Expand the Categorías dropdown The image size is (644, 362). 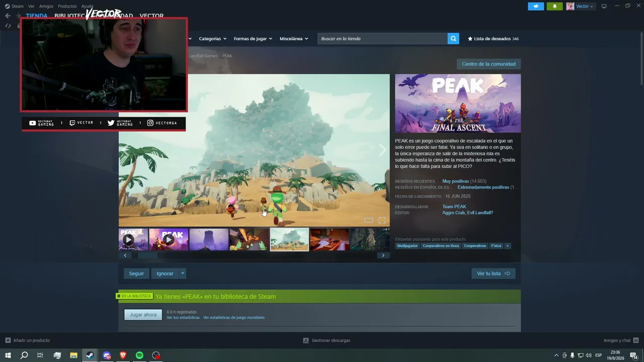pos(212,39)
